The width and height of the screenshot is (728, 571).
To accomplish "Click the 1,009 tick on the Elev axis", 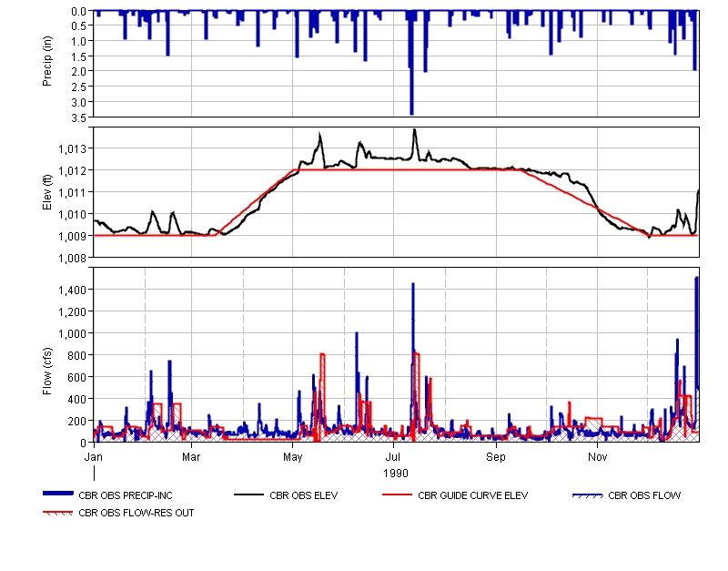I will point(73,237).
